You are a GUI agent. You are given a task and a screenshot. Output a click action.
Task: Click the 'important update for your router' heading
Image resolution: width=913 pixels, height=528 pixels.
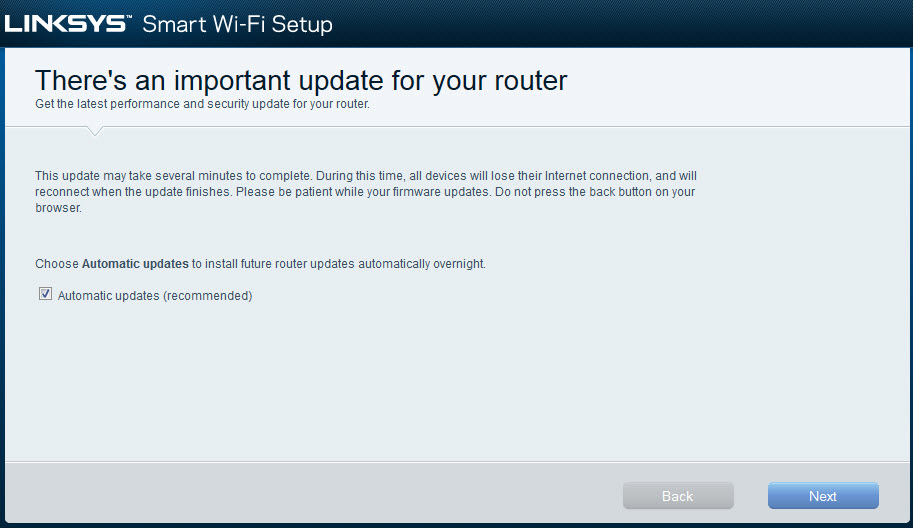click(301, 80)
